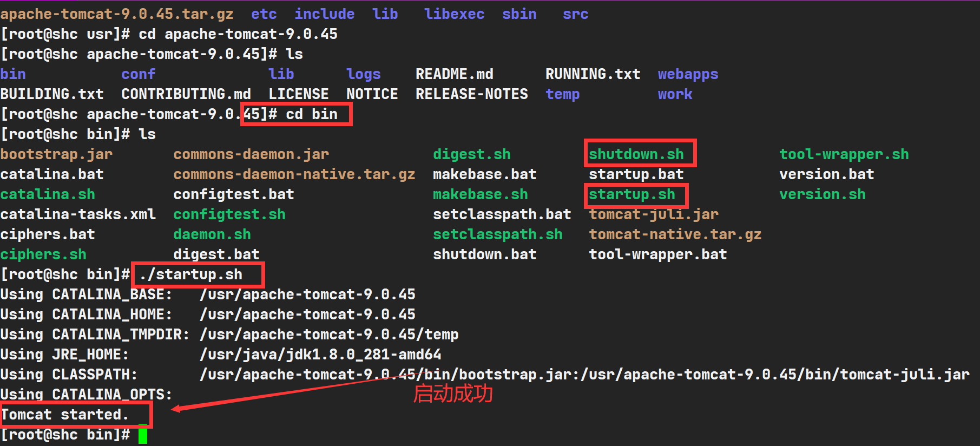Select tomcat-native.tar.gz file name
Viewport: 980px width, 446px height.
point(675,234)
